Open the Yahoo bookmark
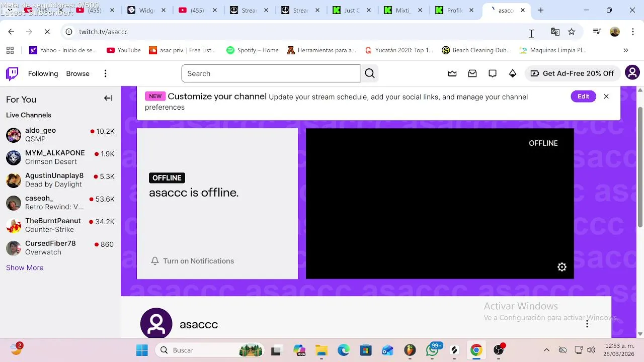This screenshot has width=644, height=362. (63, 50)
